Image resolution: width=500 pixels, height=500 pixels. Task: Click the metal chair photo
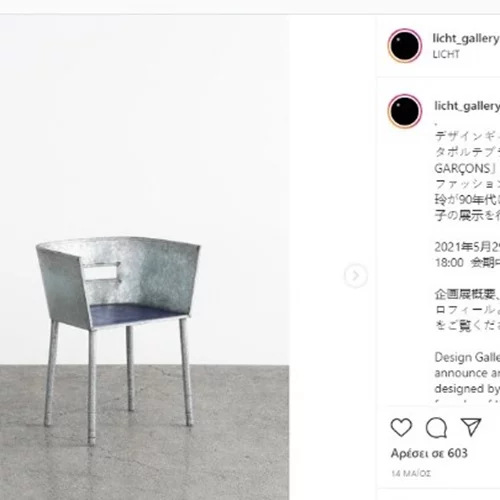[118, 337]
